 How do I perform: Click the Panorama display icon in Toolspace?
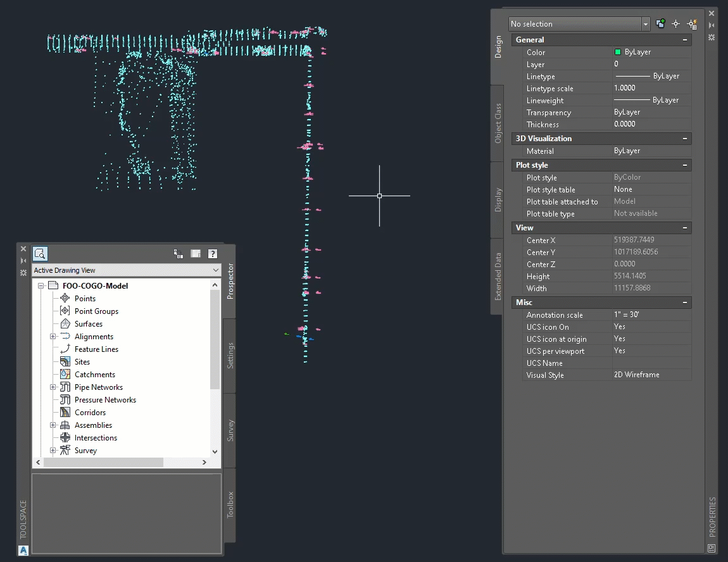pyautogui.click(x=196, y=253)
